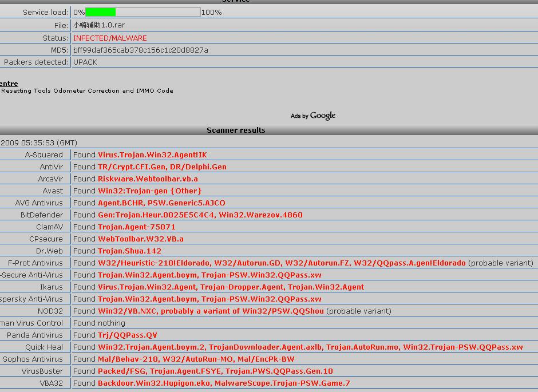Click the 'spersky Anti-Virus' scanner name
Viewport: 538px width, 392px height.
tap(31, 299)
